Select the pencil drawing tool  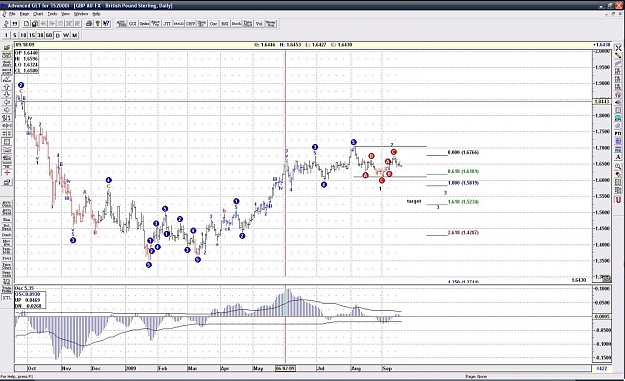618,56
